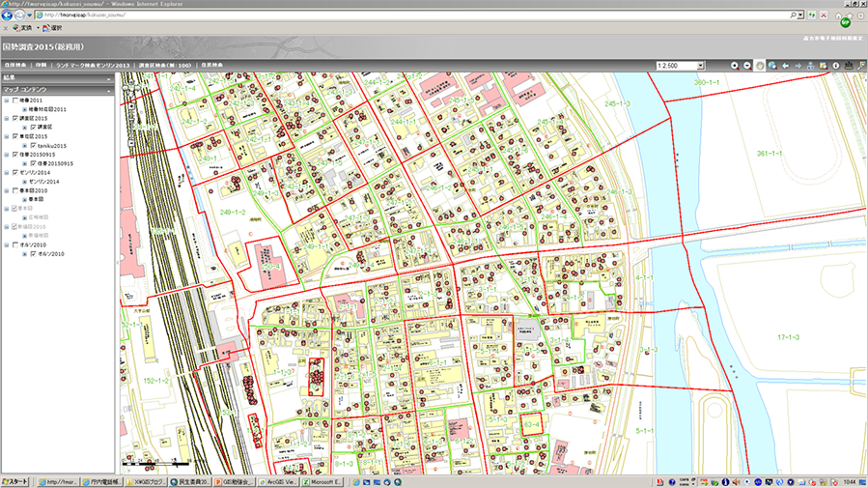Uncheck the 調査区2015 layer checkbox

tap(14, 118)
